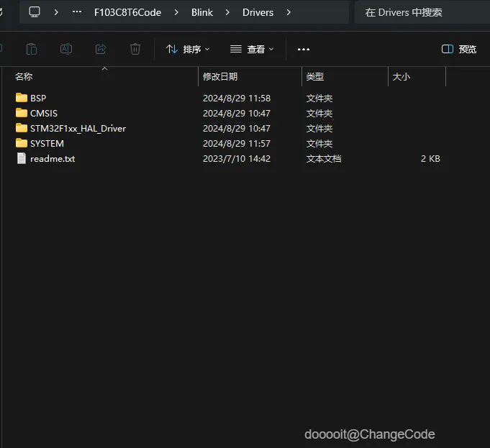The width and height of the screenshot is (490, 448).
Task: Click the SYSTEM folder name
Action: 47,143
